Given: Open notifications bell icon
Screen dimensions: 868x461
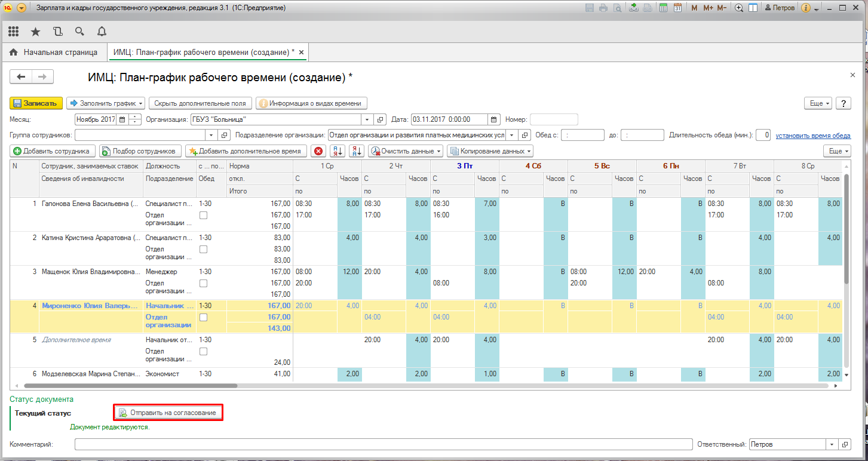Looking at the screenshot, I should pyautogui.click(x=102, y=32).
